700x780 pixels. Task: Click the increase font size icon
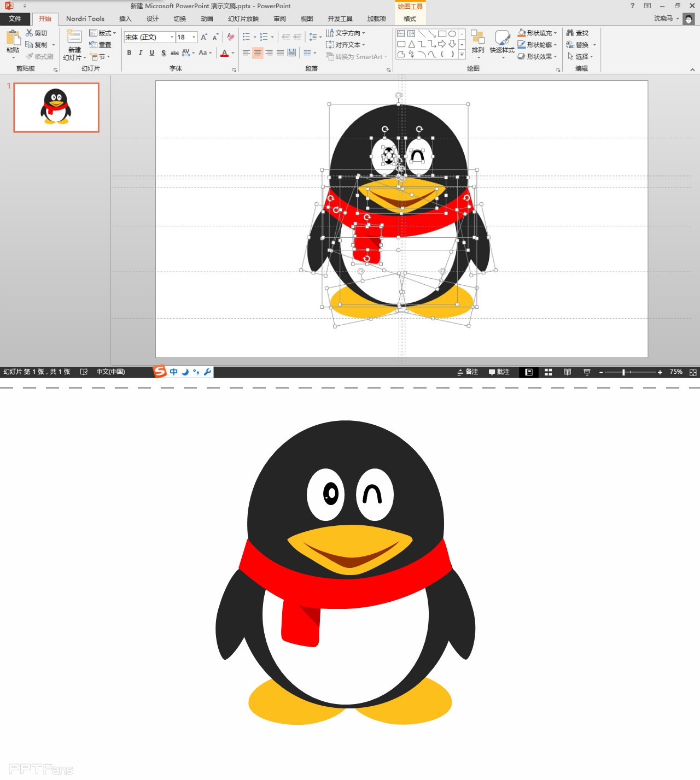(204, 37)
